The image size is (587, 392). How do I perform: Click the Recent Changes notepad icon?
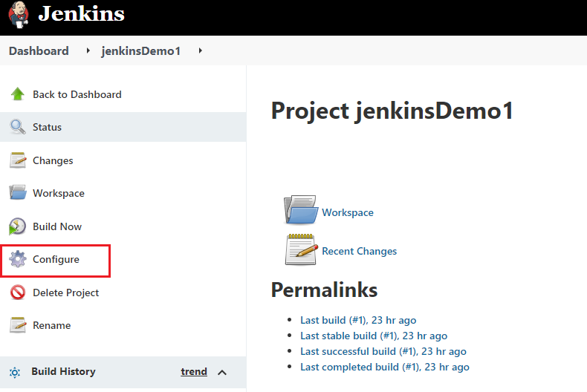302,249
